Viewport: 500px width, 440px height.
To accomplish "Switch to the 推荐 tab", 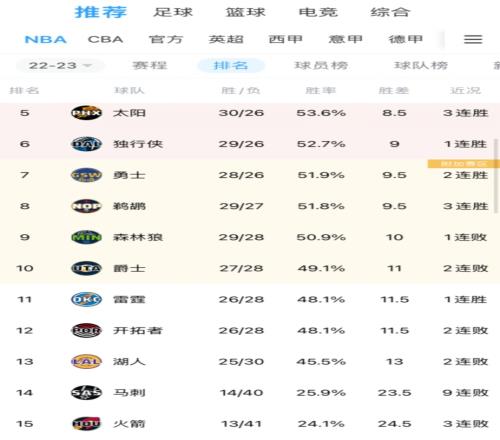I will (100, 12).
